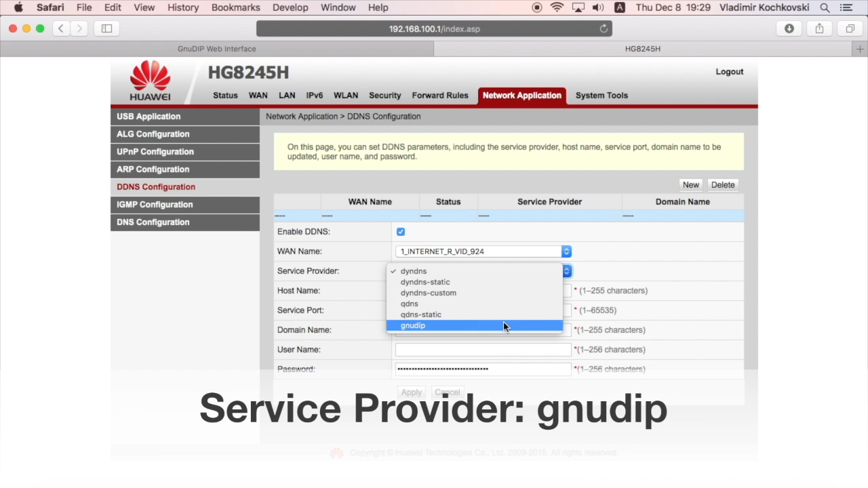This screenshot has width=868, height=488.
Task: Open UPnP Configuration in sidebar
Action: [185, 152]
